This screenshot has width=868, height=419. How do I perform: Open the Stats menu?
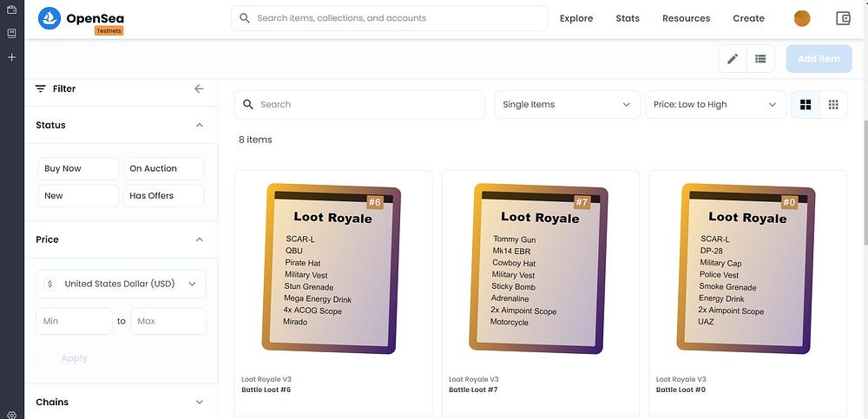(628, 18)
